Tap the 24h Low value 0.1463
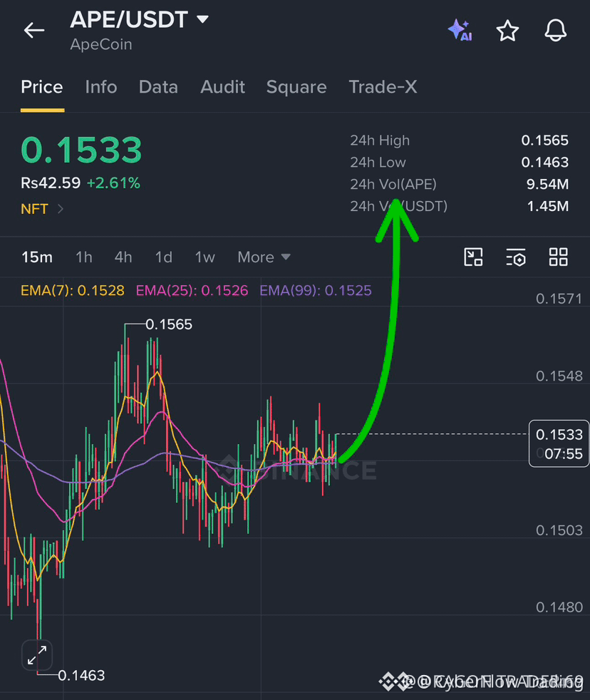590x700 pixels. [545, 163]
